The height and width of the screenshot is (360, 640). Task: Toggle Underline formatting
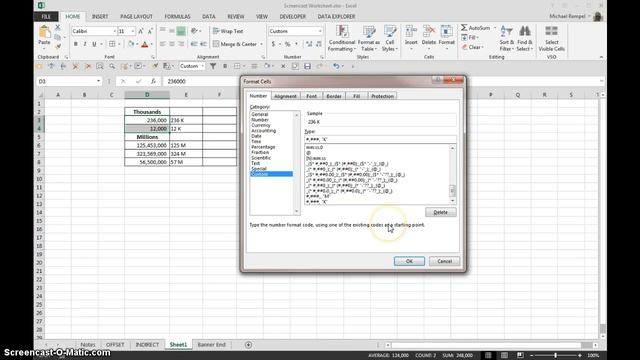click(94, 44)
